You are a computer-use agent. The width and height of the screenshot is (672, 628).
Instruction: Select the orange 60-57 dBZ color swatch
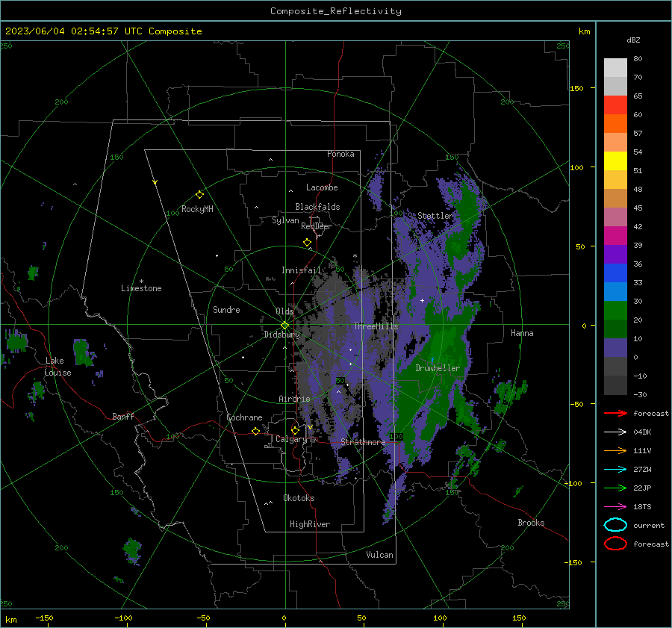click(x=615, y=124)
